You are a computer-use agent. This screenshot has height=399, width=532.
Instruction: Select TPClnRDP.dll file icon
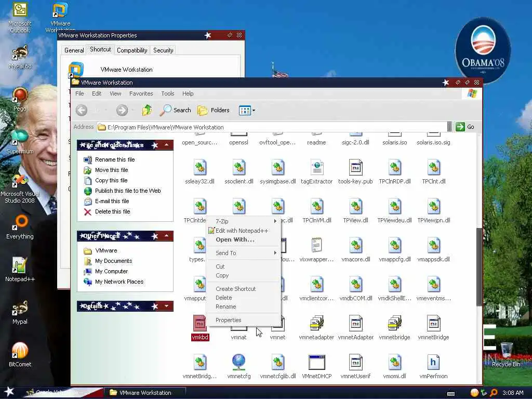point(395,168)
